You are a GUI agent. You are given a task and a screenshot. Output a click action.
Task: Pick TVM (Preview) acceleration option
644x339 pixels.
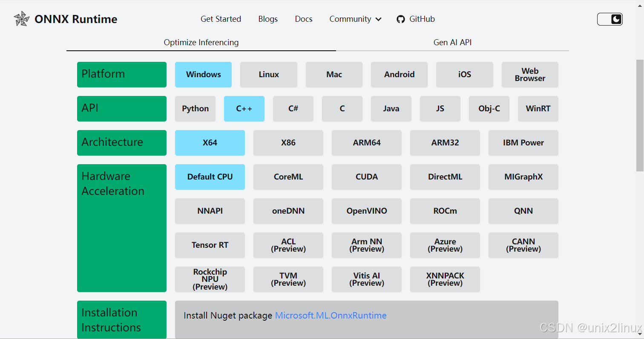(288, 279)
